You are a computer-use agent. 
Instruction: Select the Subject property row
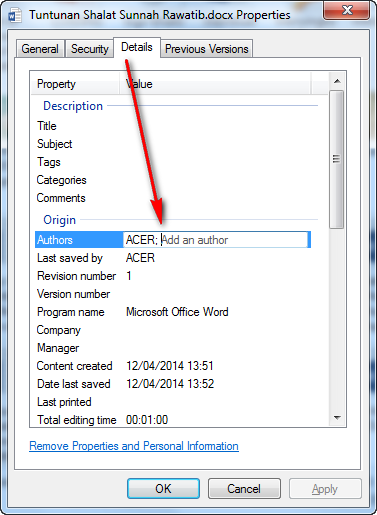(x=173, y=144)
